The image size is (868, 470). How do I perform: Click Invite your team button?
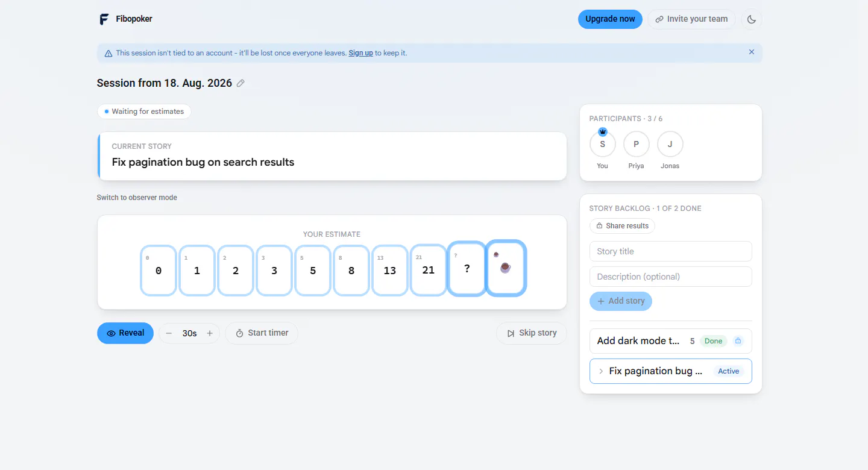691,19
